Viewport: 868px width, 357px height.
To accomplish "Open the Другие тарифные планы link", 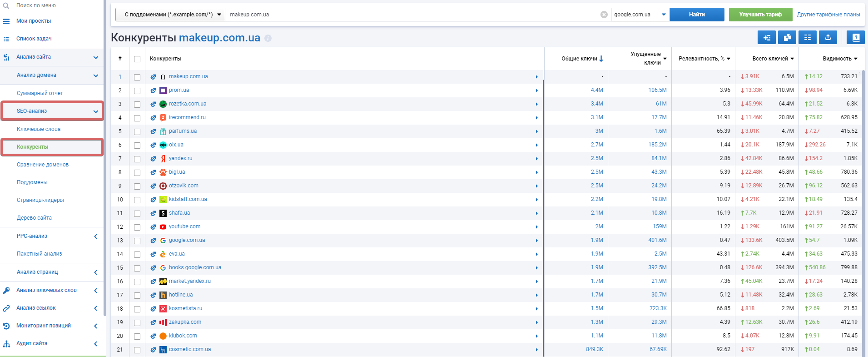I will tap(828, 15).
